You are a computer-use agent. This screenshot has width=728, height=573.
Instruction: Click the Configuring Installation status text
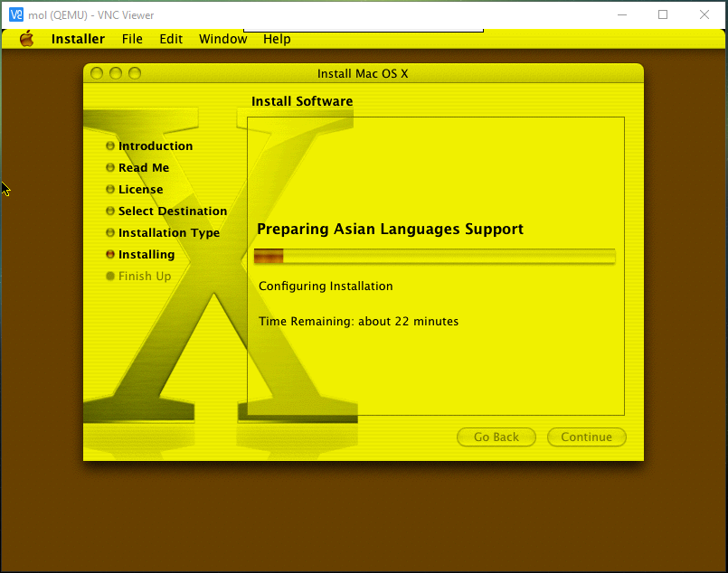click(326, 286)
